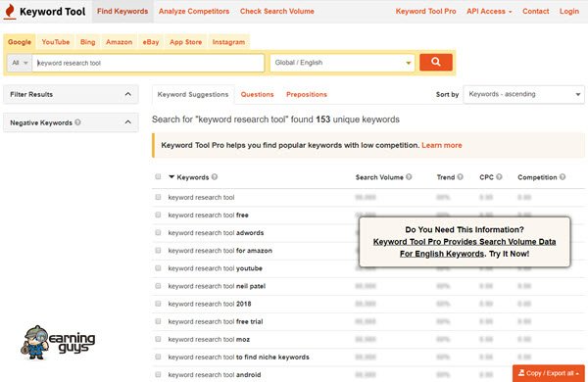Click the "keyword research tool youtube" keyword text

tap(216, 268)
